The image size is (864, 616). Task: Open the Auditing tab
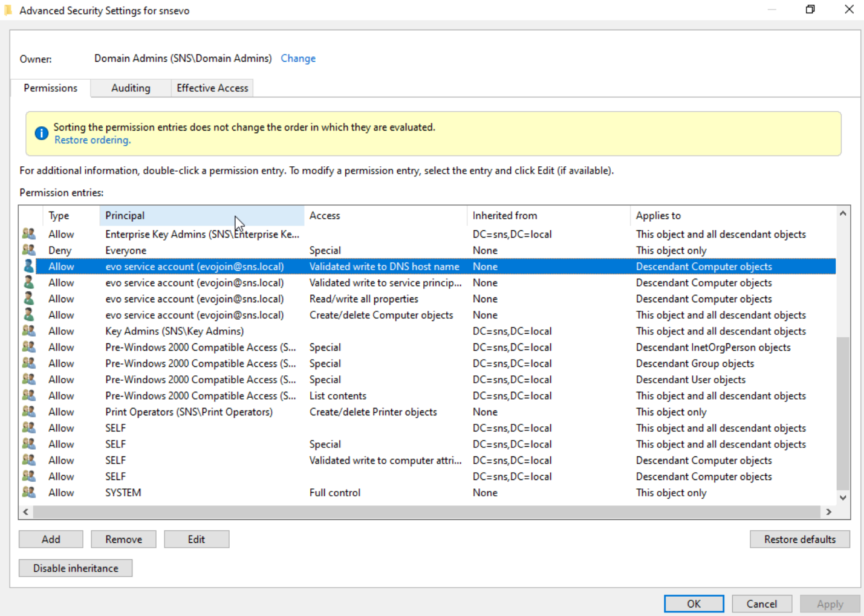pos(131,88)
